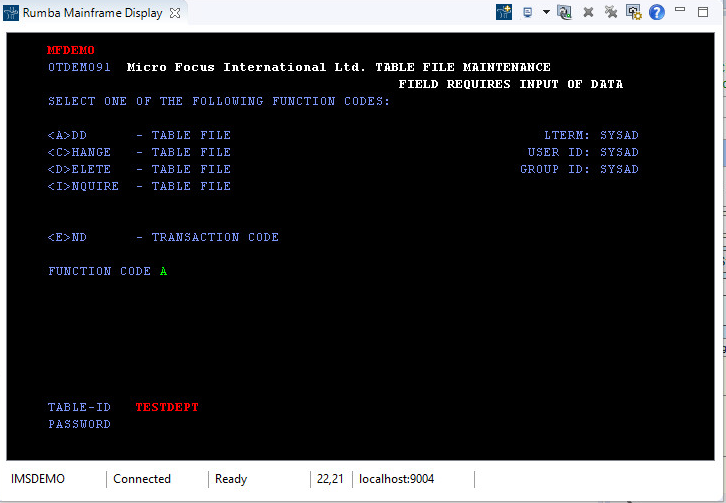Open help with the blue question mark
Viewport: 726px width, 503px height.
(x=657, y=12)
